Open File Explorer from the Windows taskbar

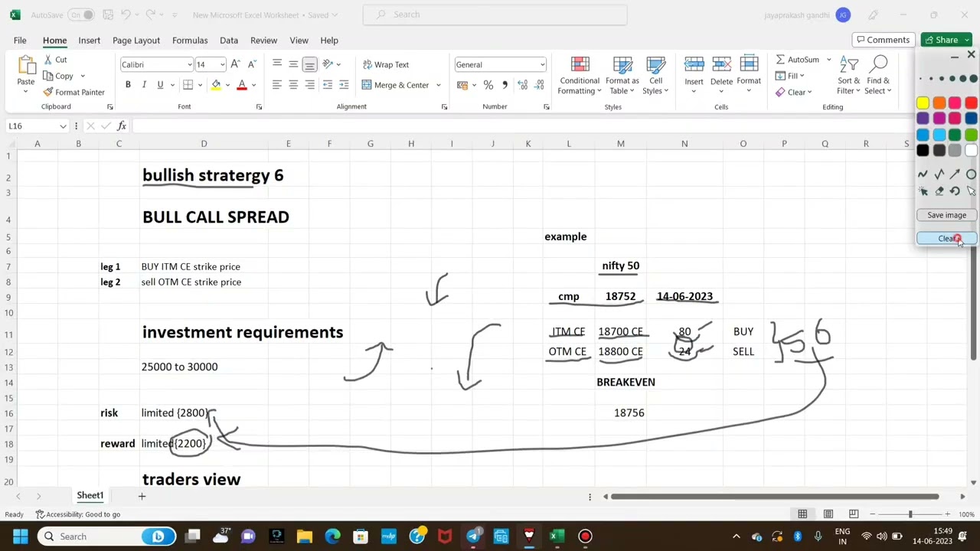point(305,536)
